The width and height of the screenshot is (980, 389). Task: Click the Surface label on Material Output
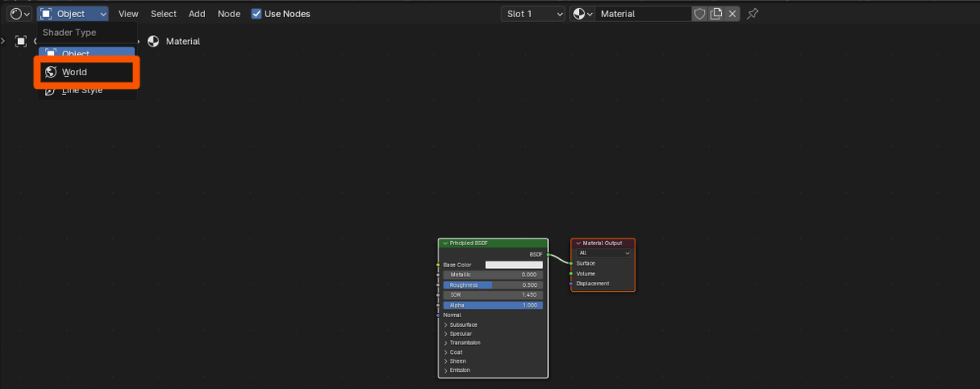pos(586,264)
